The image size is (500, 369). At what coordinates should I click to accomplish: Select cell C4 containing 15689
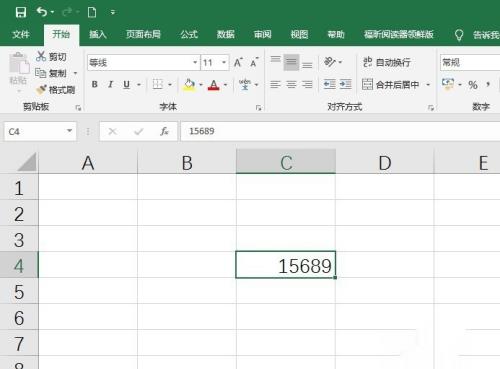tap(286, 265)
